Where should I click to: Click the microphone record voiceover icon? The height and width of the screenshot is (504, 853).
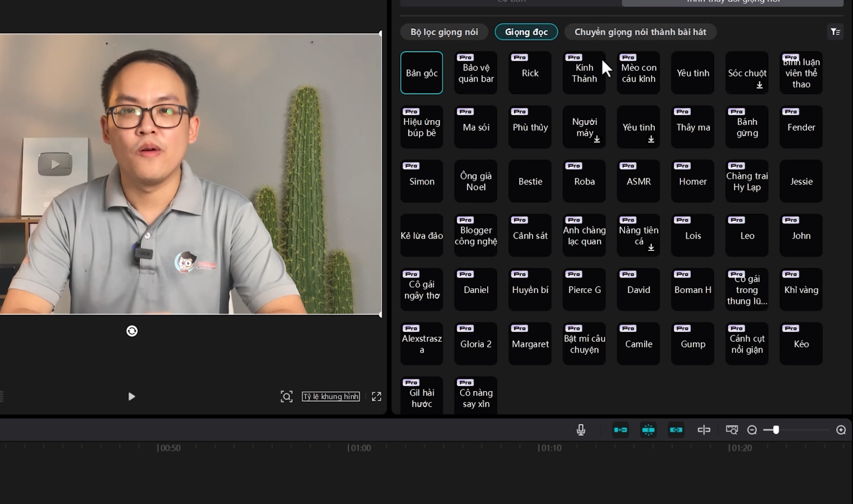(x=581, y=430)
